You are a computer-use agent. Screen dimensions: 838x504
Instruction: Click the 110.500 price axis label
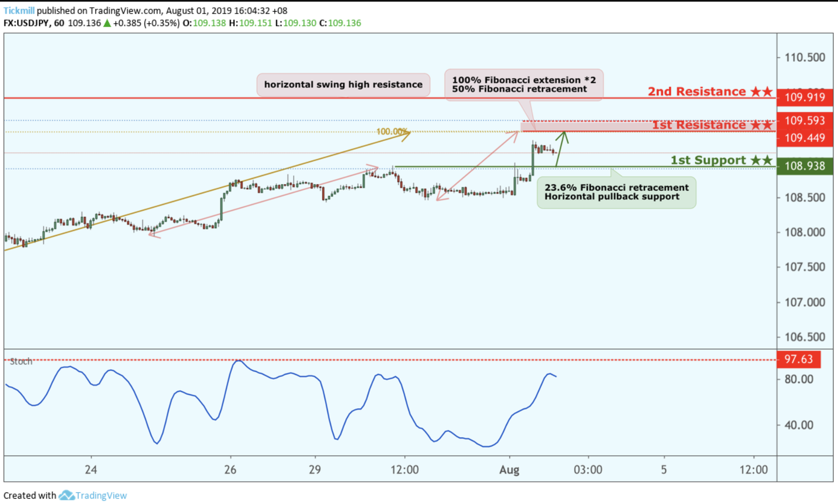click(805, 57)
